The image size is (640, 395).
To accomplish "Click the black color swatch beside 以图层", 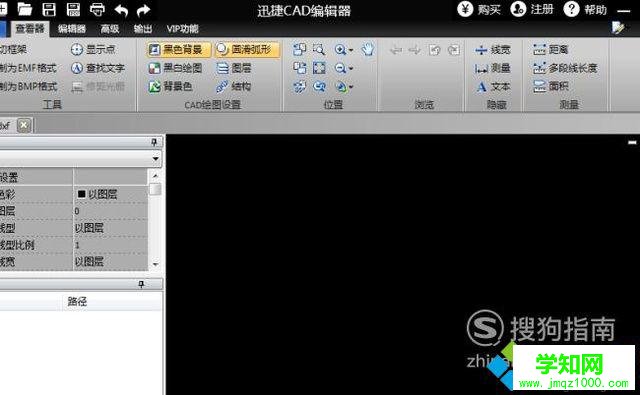I will [x=81, y=194].
